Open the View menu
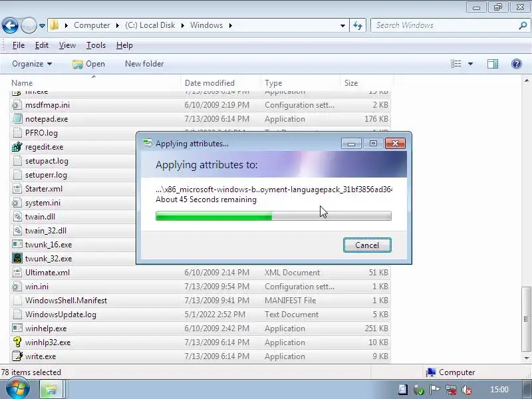The image size is (532, 399). 67,45
